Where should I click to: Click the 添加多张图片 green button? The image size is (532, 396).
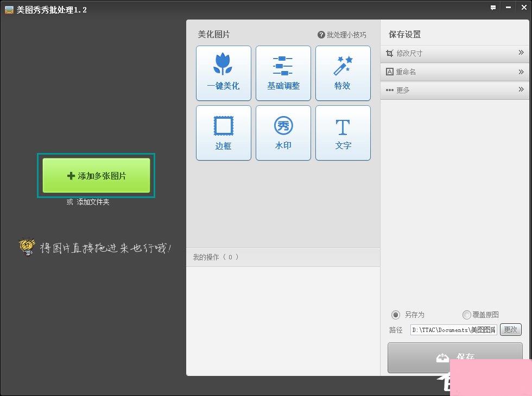pos(97,175)
